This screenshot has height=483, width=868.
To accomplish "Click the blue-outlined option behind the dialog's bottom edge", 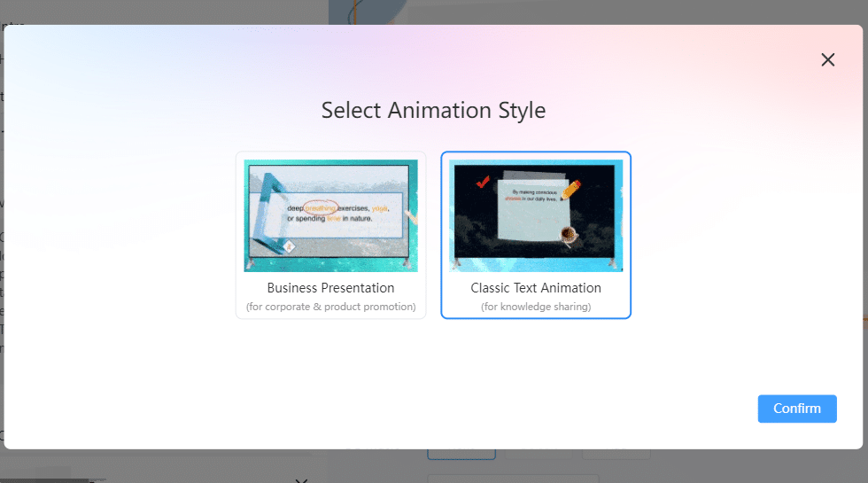I will tap(461, 454).
